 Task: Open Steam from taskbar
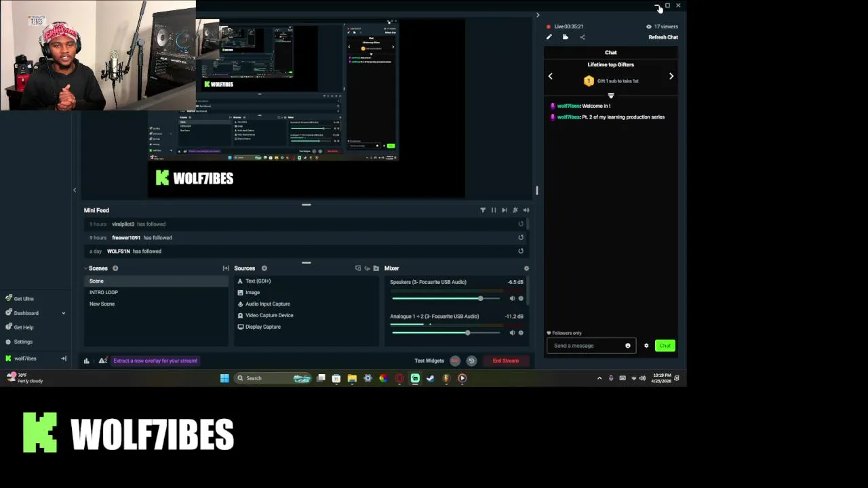431,378
